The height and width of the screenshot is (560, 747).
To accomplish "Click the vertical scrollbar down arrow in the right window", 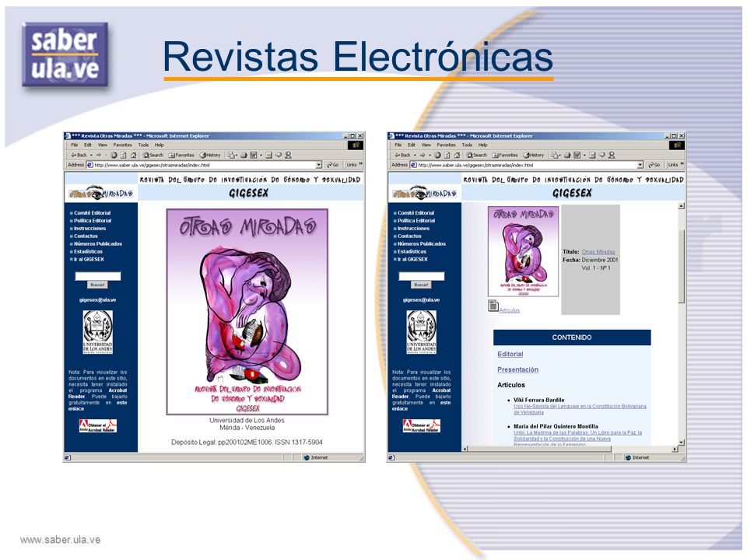I will click(x=682, y=443).
